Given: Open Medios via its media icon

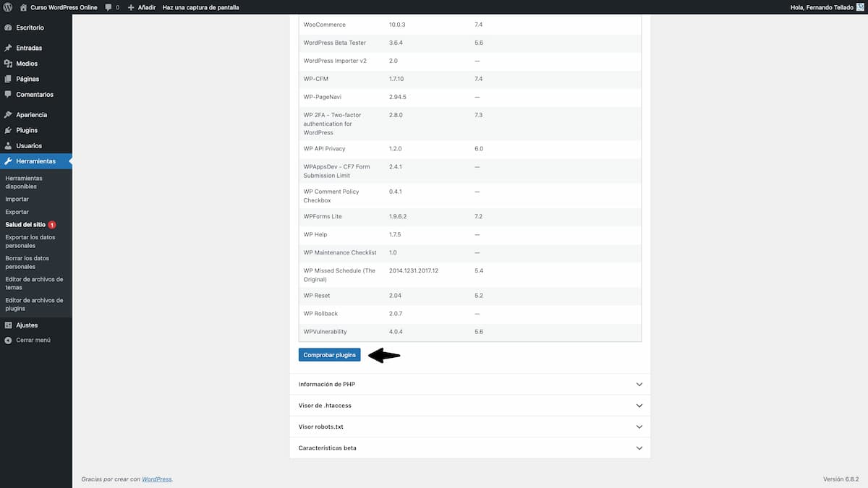Looking at the screenshot, I should point(7,63).
